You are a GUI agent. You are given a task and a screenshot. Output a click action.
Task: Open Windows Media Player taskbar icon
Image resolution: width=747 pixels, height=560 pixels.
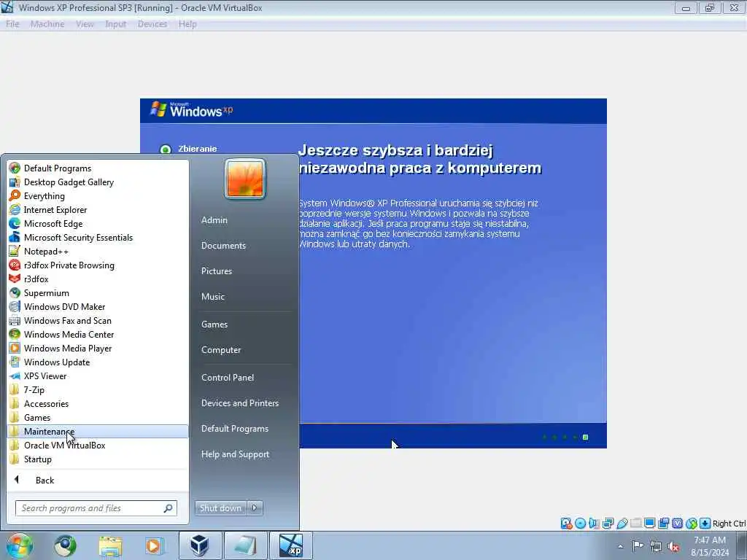(x=153, y=545)
